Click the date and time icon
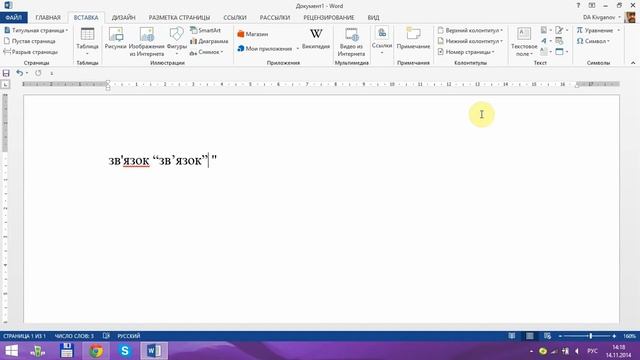Viewport: 640px width, 360px height. [x=559, y=41]
